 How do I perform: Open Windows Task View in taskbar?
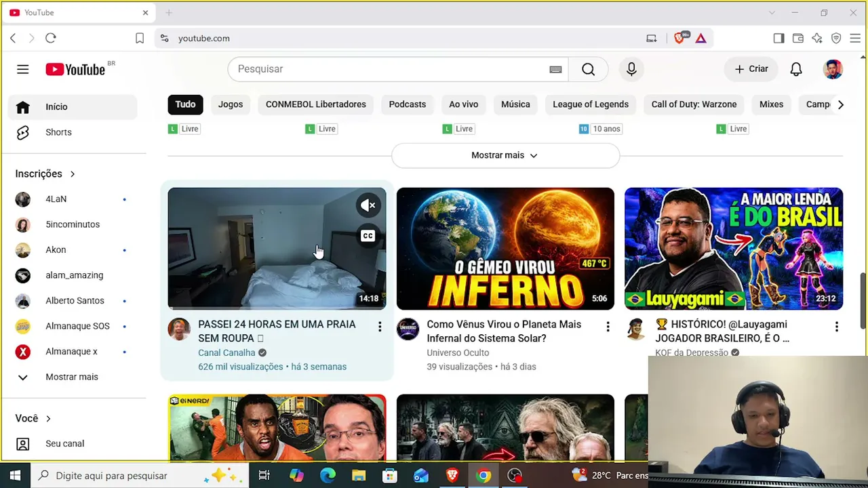click(264, 476)
